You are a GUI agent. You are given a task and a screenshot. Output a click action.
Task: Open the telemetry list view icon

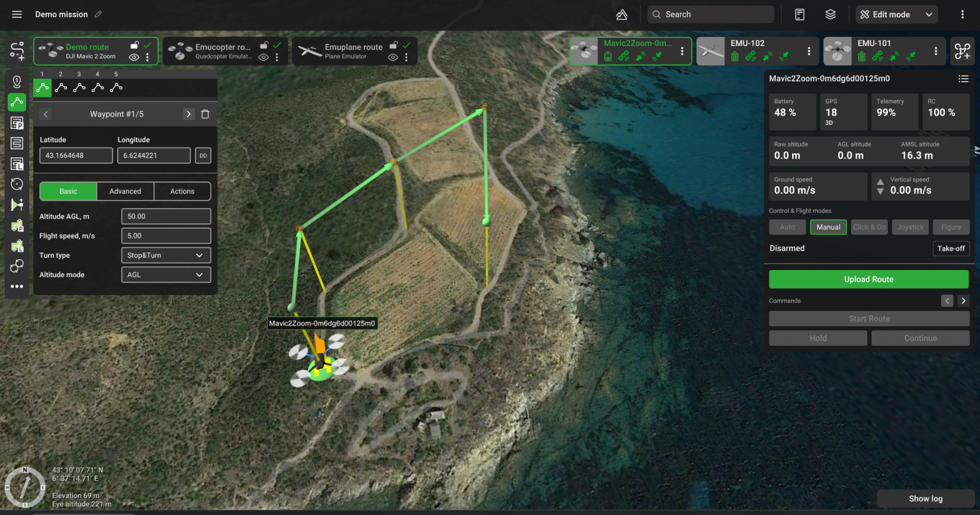coord(963,79)
